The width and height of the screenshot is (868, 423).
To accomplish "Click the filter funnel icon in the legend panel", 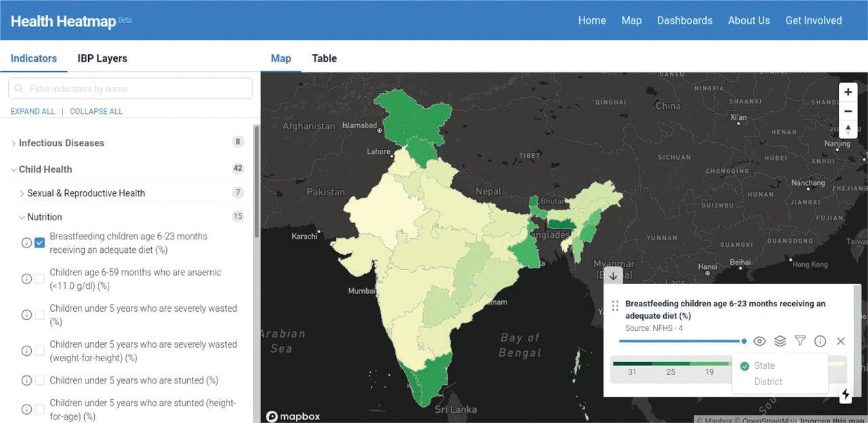I will (800, 341).
